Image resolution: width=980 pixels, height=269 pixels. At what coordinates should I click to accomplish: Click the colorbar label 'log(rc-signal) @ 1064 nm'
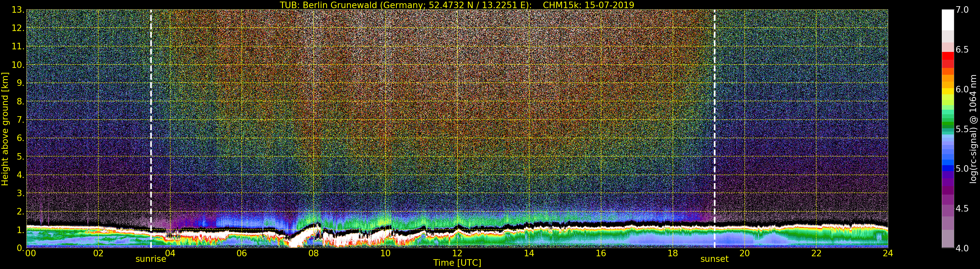(973, 129)
